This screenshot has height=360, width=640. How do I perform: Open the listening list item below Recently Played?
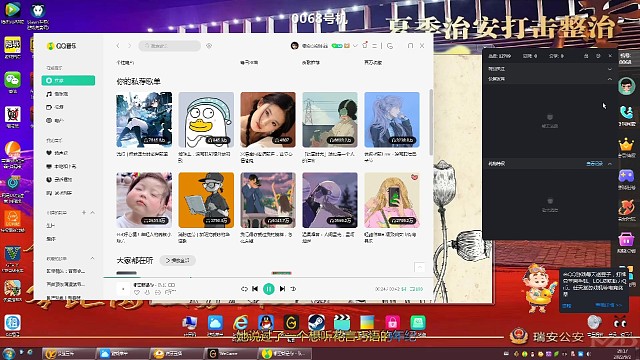[x=68, y=193]
